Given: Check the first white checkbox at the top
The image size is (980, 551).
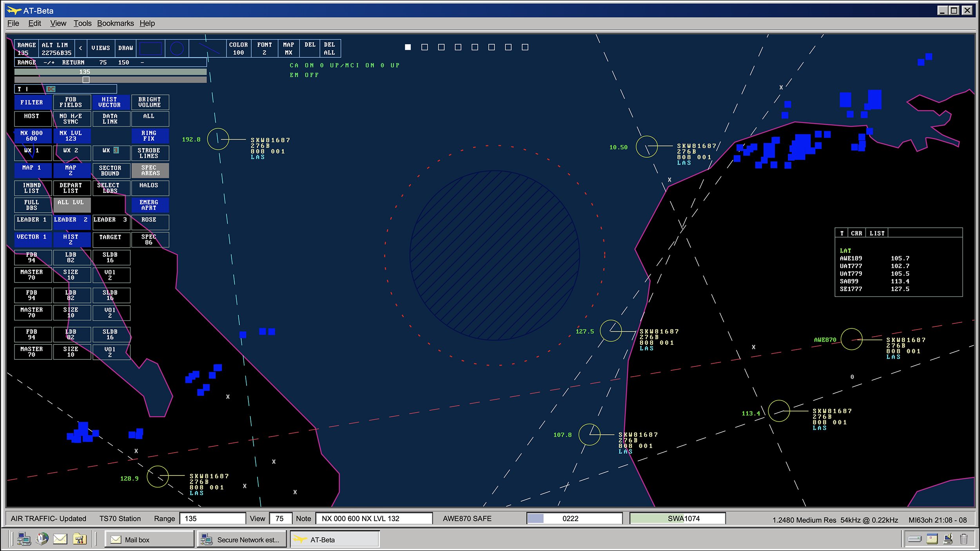Looking at the screenshot, I should click(408, 47).
